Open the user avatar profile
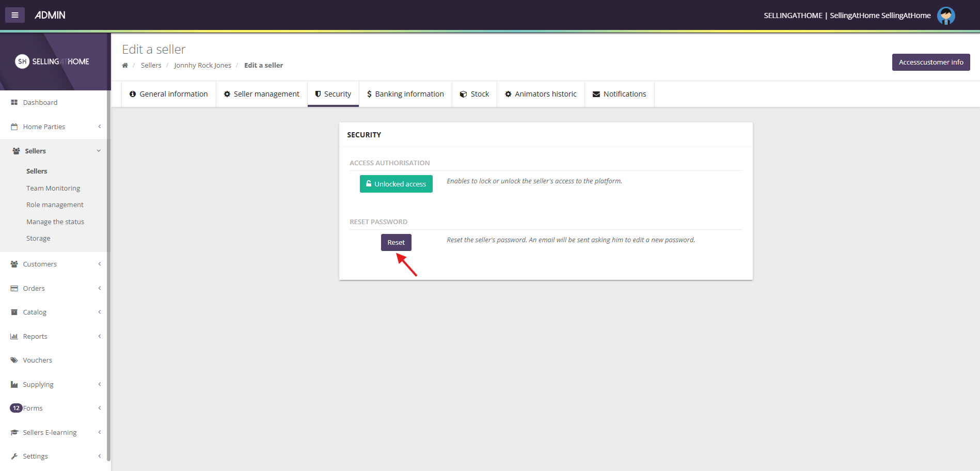The height and width of the screenshot is (471, 980). click(945, 15)
